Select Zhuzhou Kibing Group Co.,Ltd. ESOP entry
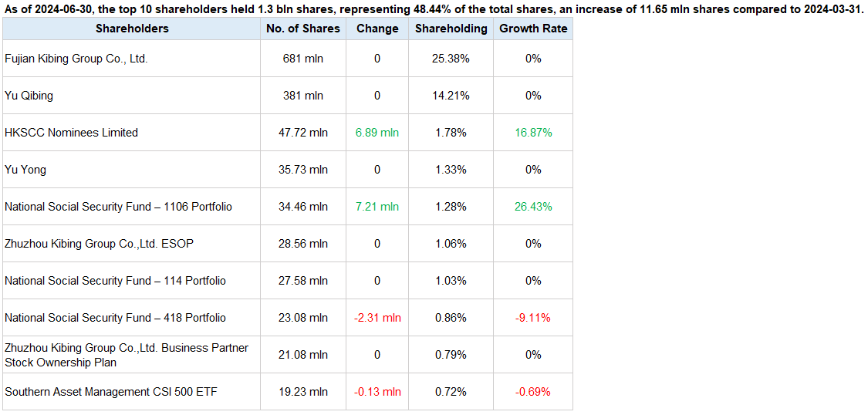This screenshot has width=868, height=415. tap(99, 244)
